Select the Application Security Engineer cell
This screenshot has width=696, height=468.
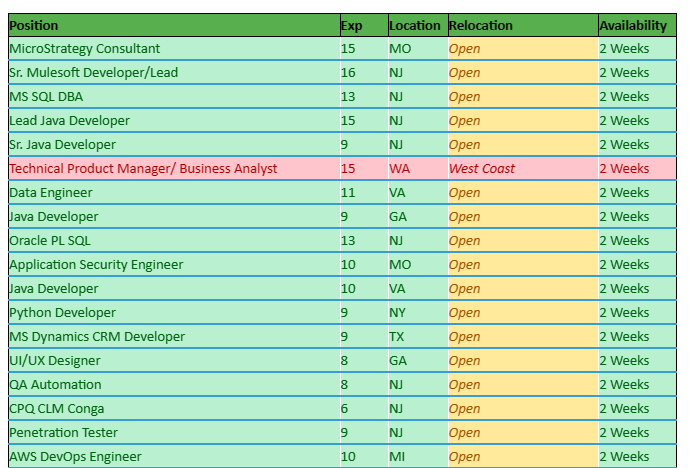point(174,264)
